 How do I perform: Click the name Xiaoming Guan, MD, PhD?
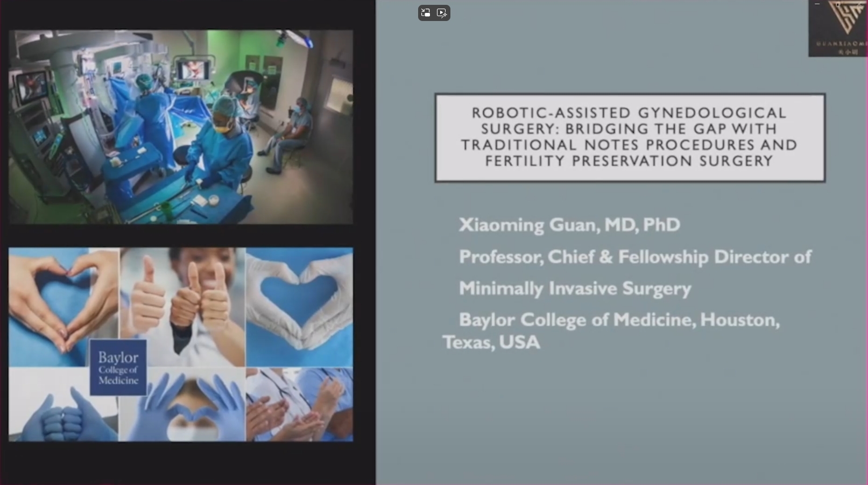569,224
